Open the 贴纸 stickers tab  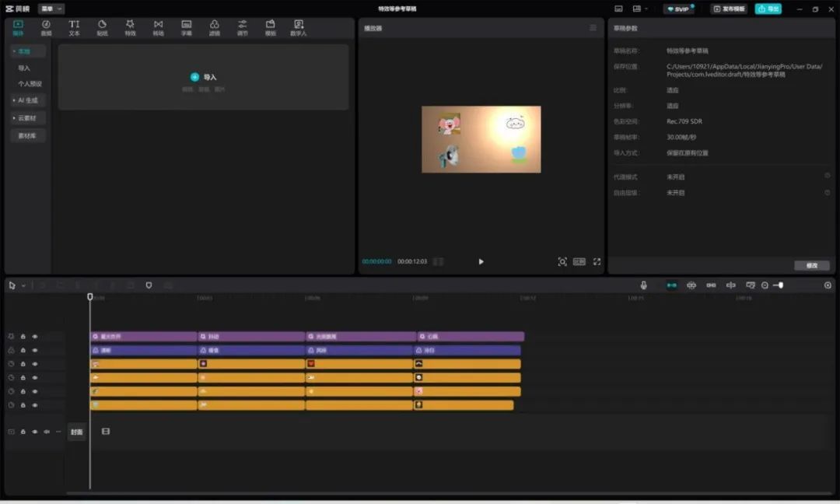pos(103,28)
